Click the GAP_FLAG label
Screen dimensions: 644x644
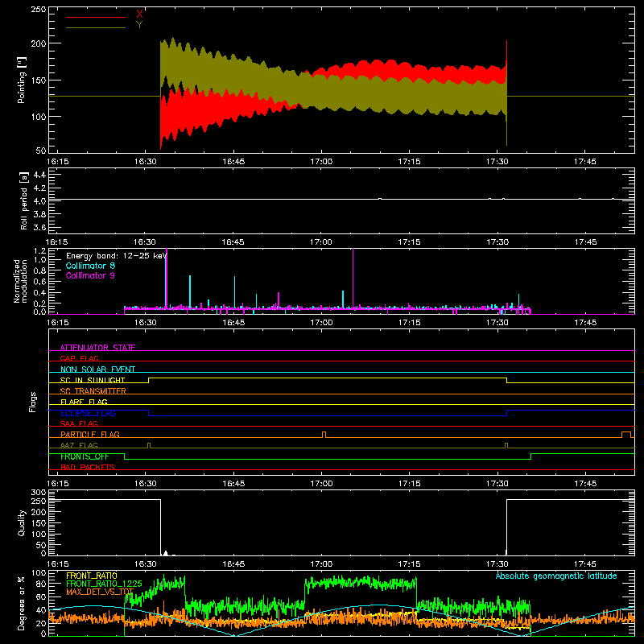pos(79,358)
